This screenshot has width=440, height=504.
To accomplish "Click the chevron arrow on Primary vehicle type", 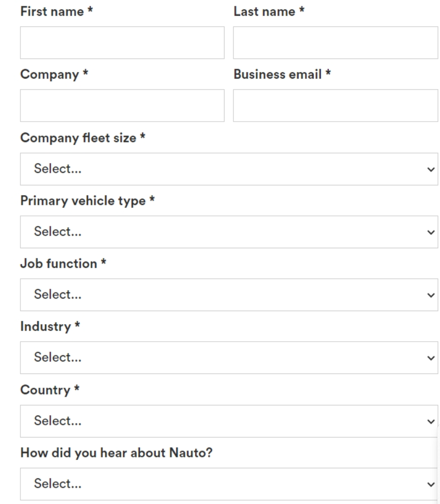I will coord(431,233).
